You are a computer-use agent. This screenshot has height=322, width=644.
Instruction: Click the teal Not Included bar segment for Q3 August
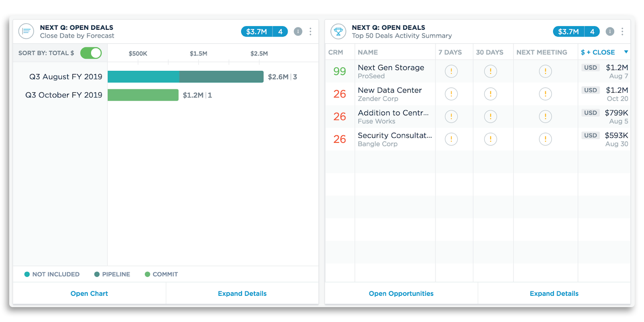point(144,76)
